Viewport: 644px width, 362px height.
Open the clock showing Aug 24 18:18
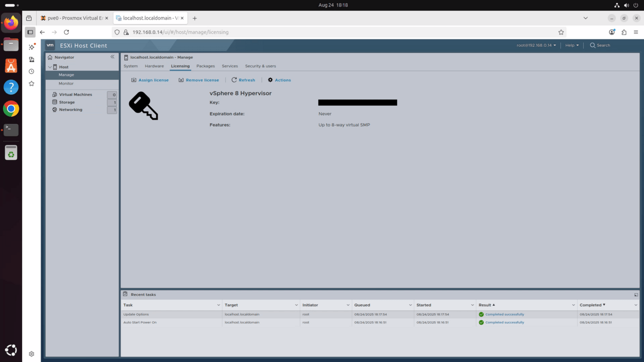coord(333,5)
